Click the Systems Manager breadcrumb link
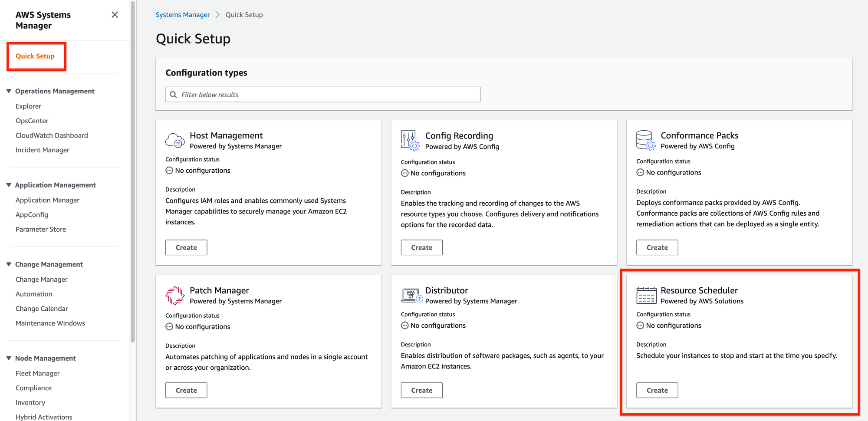Screen dimensions: 868x421 [x=183, y=15]
